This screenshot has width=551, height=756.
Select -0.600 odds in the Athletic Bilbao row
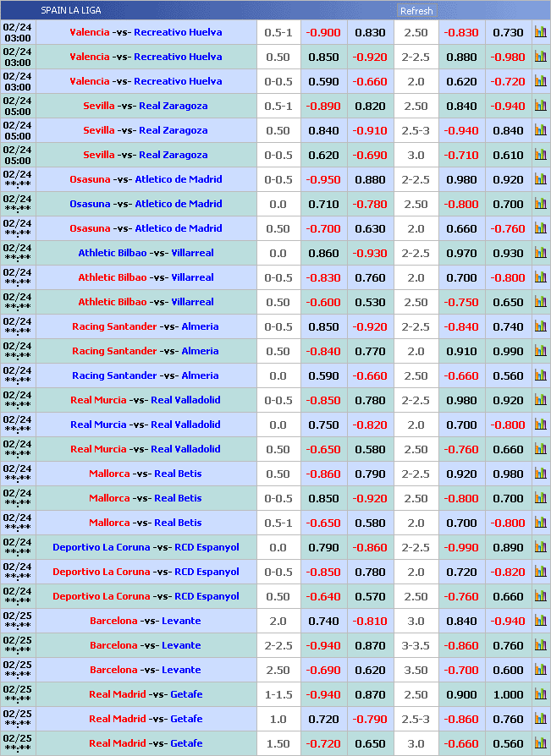pos(323,302)
